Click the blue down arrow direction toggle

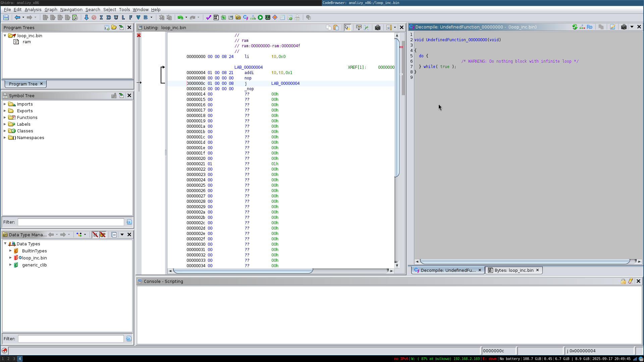tap(86, 17)
